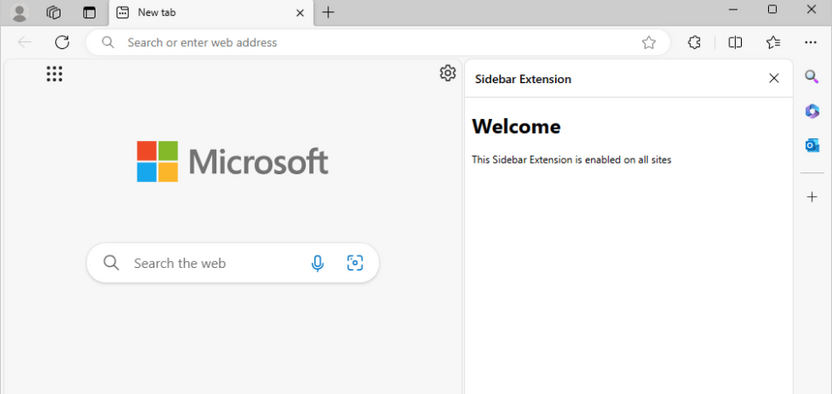The image size is (832, 394).
Task: Open a new tab with plus button
Action: [328, 13]
